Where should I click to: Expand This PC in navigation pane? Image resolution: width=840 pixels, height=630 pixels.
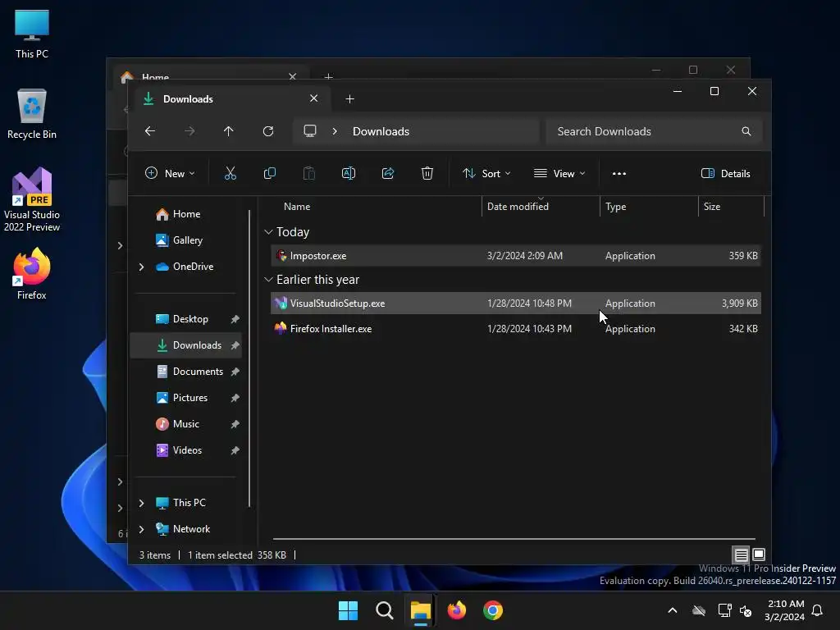pyautogui.click(x=141, y=503)
